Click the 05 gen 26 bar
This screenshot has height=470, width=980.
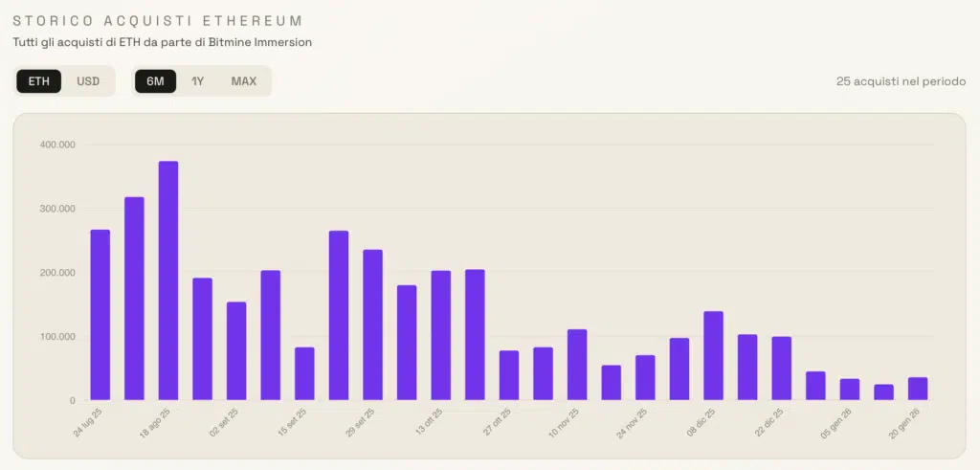[850, 390]
